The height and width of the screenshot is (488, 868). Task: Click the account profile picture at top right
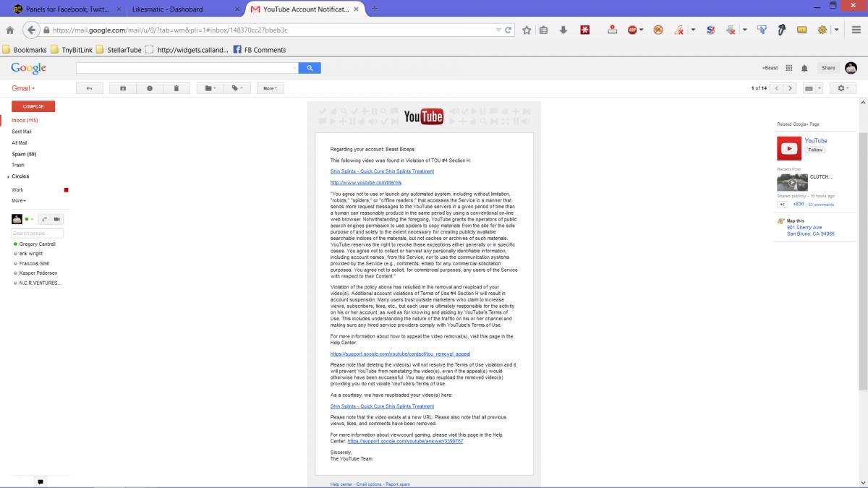tap(851, 68)
